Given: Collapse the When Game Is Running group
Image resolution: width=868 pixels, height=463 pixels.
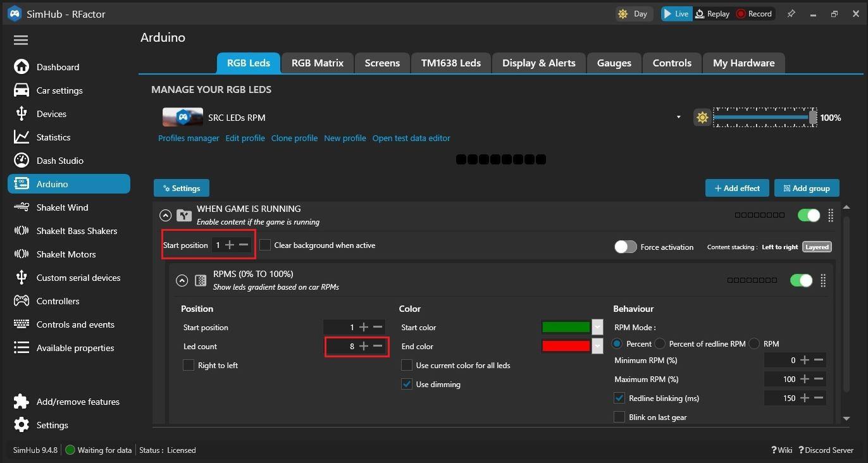Looking at the screenshot, I should (x=166, y=216).
